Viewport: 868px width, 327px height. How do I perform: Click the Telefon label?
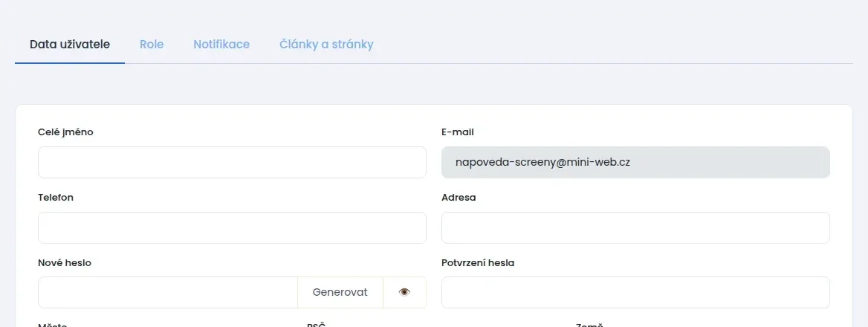pos(55,198)
